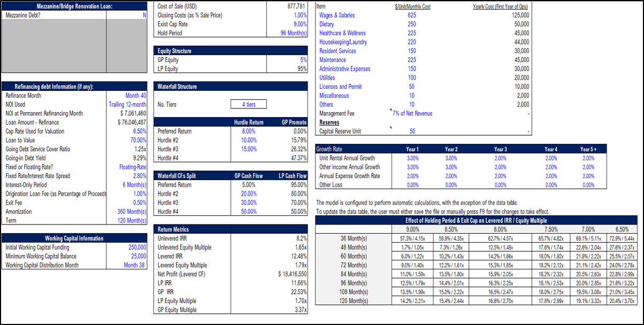Select the NOI Used value 'Trailing 12-month'
The image size is (644, 325).
pyautogui.click(x=127, y=105)
